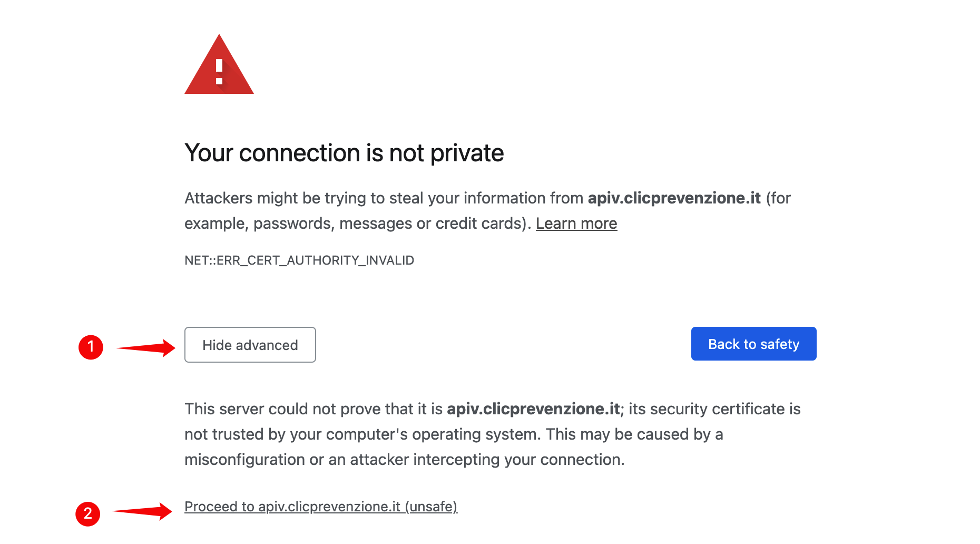Click bold domain name in the Attackers sentence

674,198
